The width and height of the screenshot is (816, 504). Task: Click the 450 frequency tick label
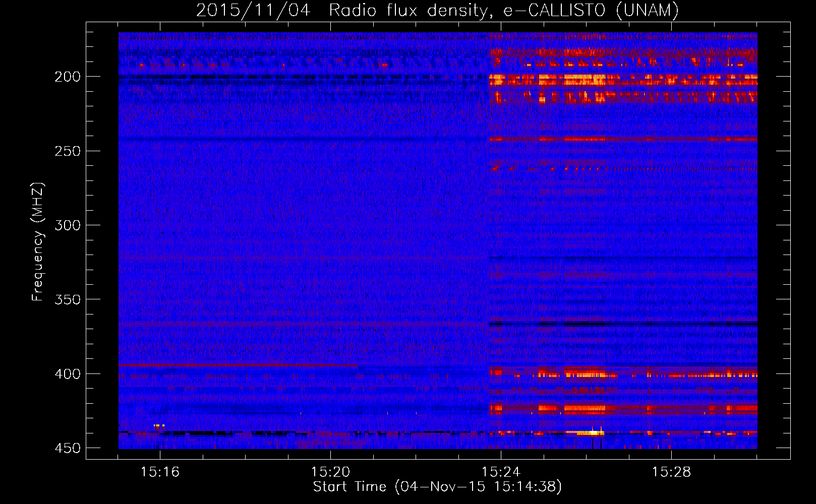(68, 448)
